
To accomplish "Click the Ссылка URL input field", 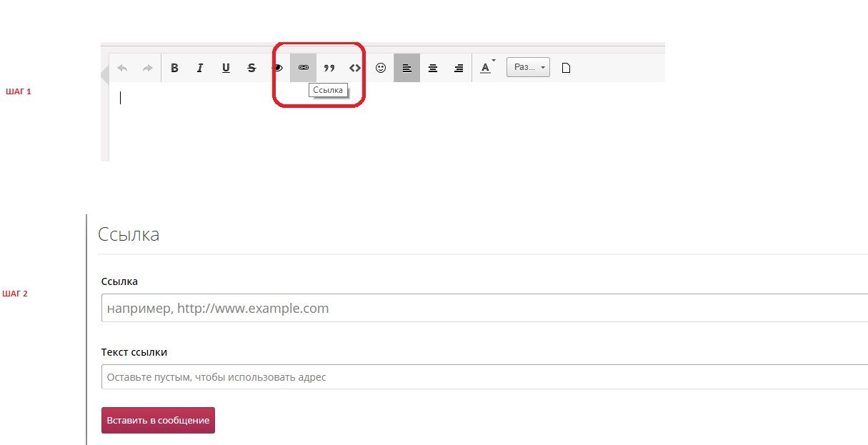I will 484,309.
